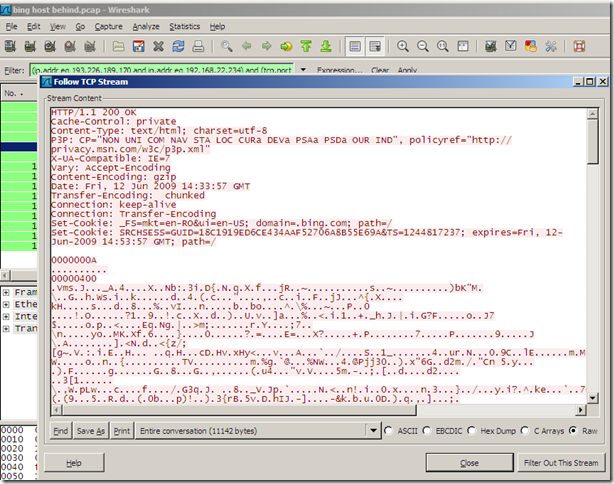Reset zoom to normal size
The image size is (614, 484).
pyautogui.click(x=443, y=46)
